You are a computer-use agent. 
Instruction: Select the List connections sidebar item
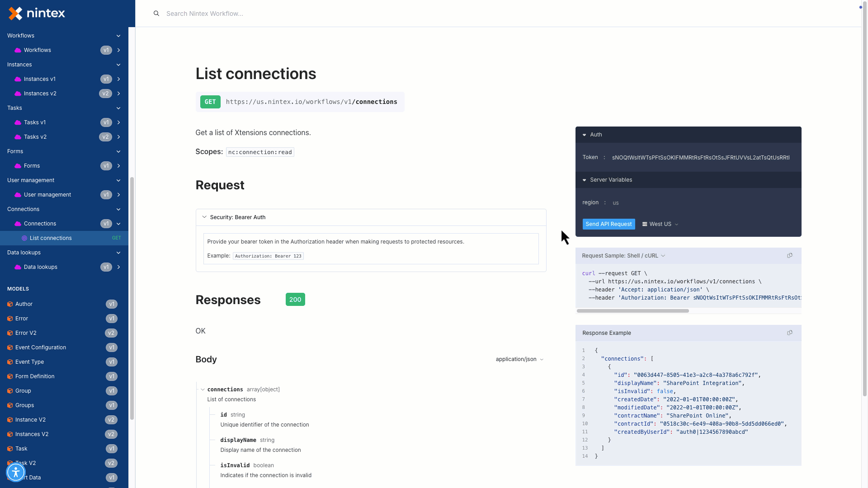click(51, 238)
